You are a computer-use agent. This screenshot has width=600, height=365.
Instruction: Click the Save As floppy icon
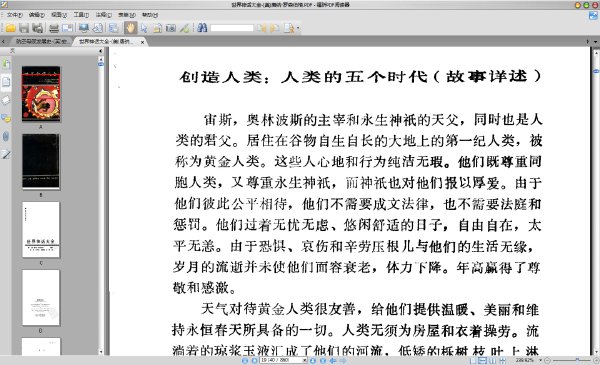coord(37,28)
